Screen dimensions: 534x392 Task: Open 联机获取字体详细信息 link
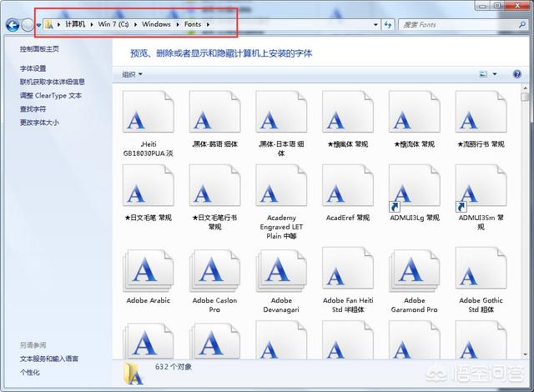(53, 82)
